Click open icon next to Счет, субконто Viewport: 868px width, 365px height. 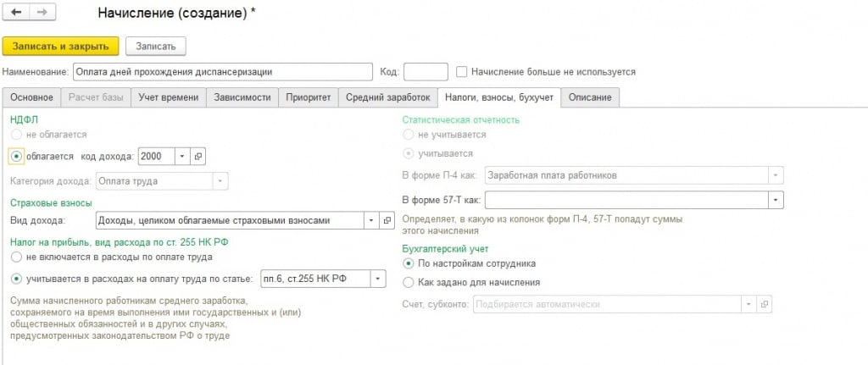click(x=765, y=304)
